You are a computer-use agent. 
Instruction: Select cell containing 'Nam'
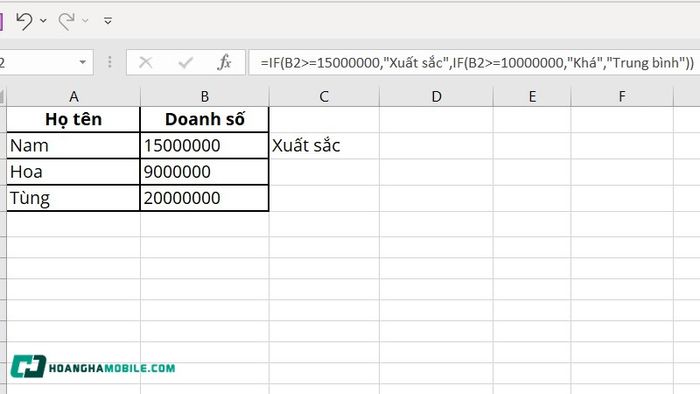pyautogui.click(x=74, y=145)
